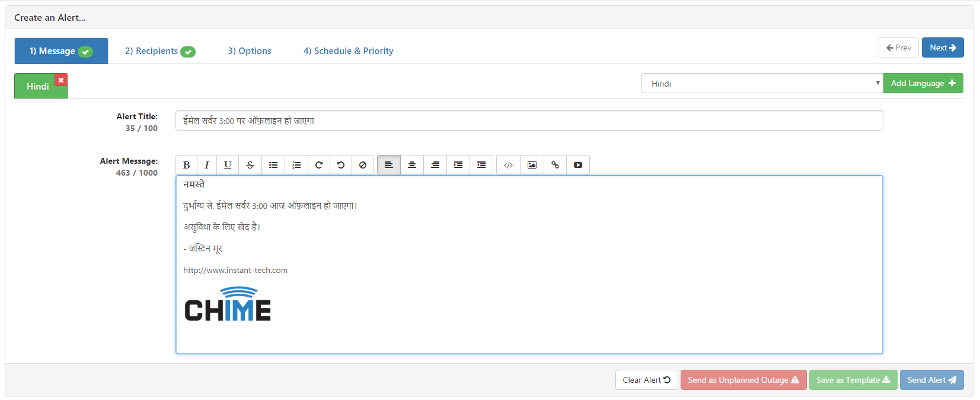Click the नमस्ते greeting line
This screenshot has width=980, height=400.
pos(194,184)
